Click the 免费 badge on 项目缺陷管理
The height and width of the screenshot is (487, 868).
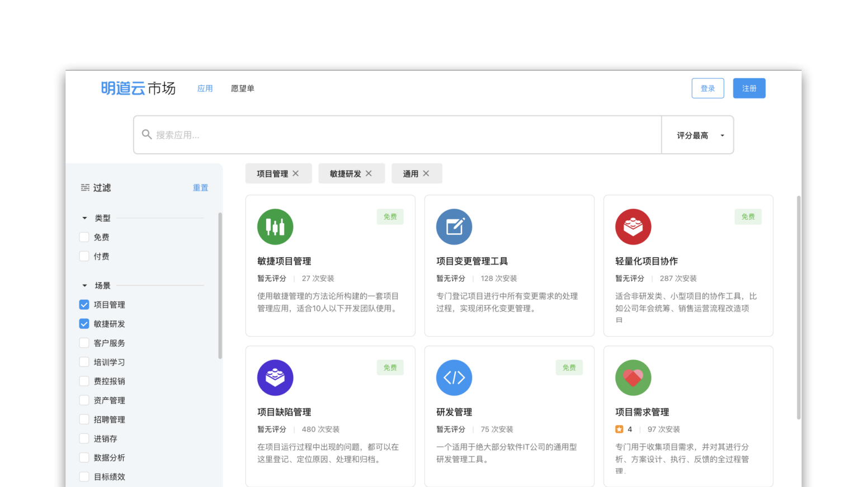pyautogui.click(x=390, y=368)
